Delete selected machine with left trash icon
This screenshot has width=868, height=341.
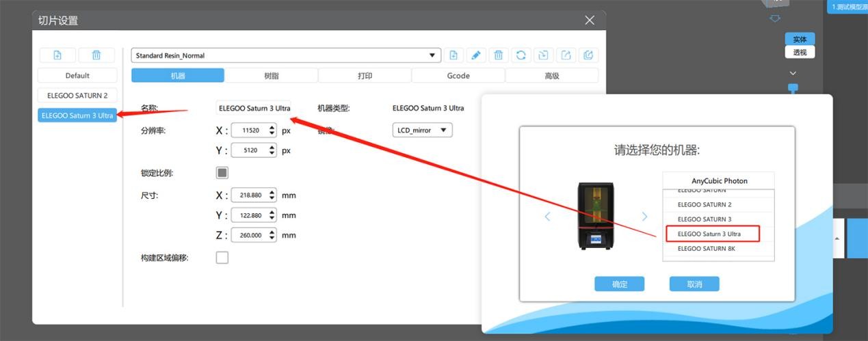coord(96,55)
